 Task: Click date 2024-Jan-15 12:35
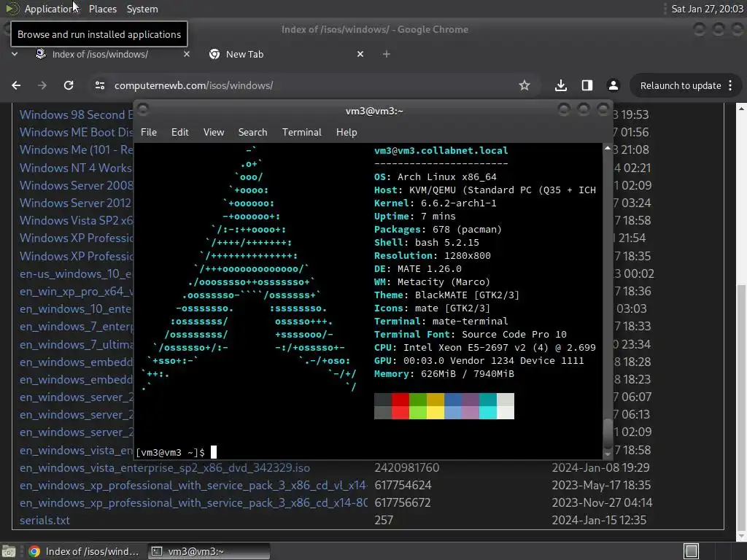tap(600, 521)
